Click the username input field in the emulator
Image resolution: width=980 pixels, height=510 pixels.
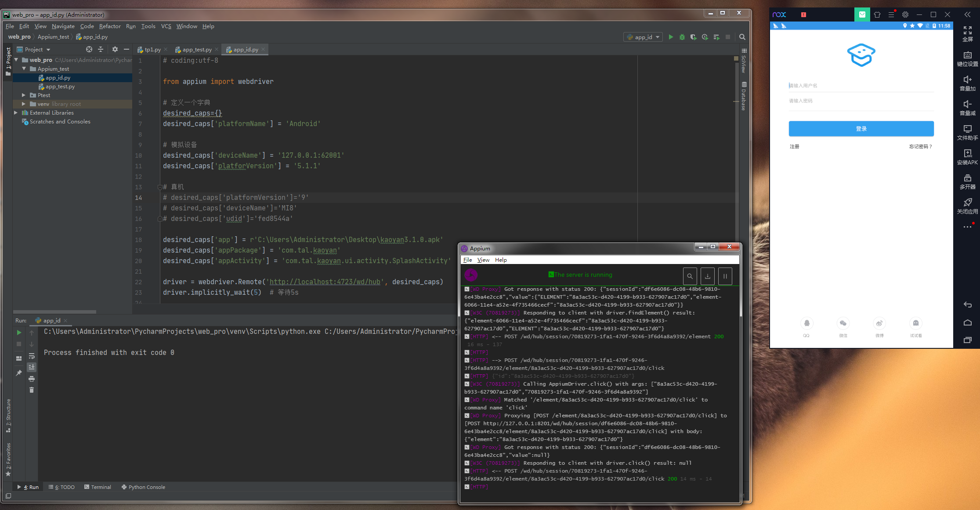click(x=861, y=86)
